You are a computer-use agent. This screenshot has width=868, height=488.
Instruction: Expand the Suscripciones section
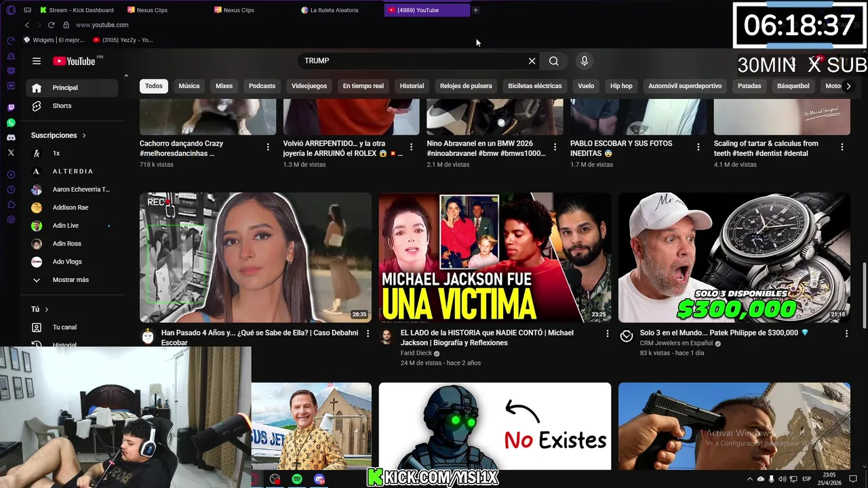pos(58,136)
